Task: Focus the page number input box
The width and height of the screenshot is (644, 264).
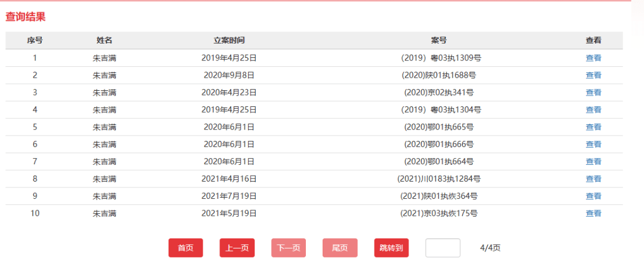Action: [442, 248]
